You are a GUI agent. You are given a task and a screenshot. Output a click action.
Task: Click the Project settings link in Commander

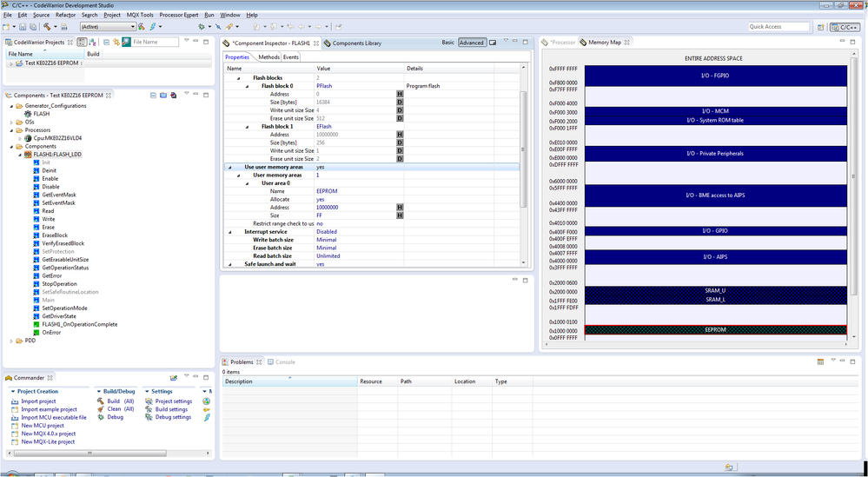coord(173,401)
